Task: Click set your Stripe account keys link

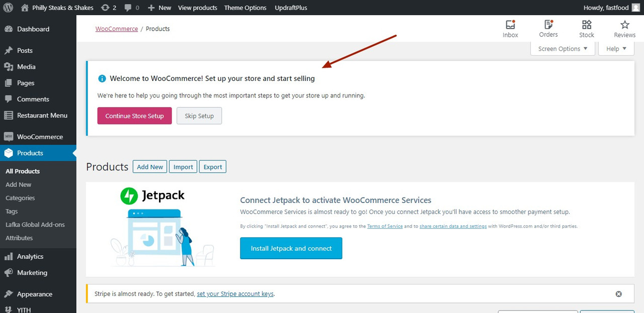Action: pos(235,294)
